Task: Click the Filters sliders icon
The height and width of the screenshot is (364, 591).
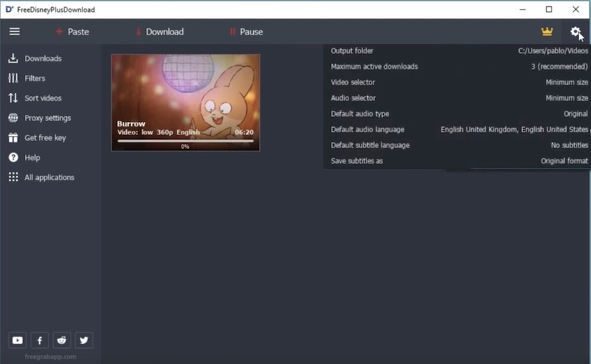Action: tap(13, 78)
